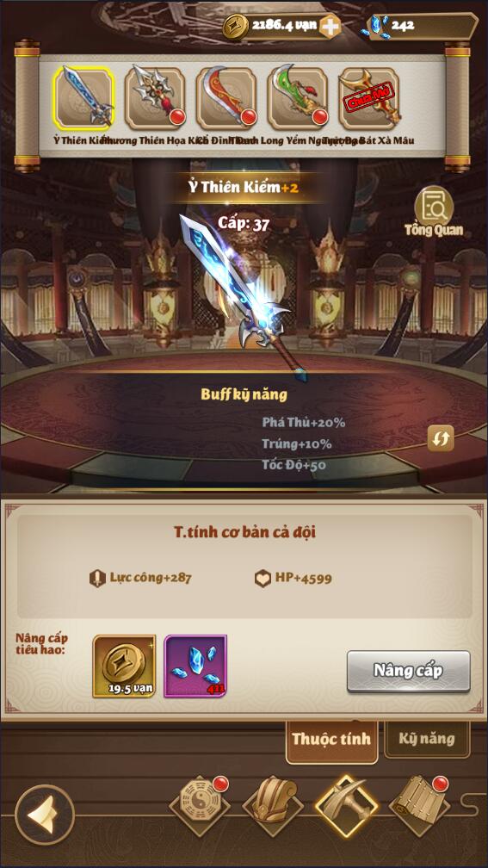
Task: Pick the green dragon crescent blade icon
Action: (298, 98)
